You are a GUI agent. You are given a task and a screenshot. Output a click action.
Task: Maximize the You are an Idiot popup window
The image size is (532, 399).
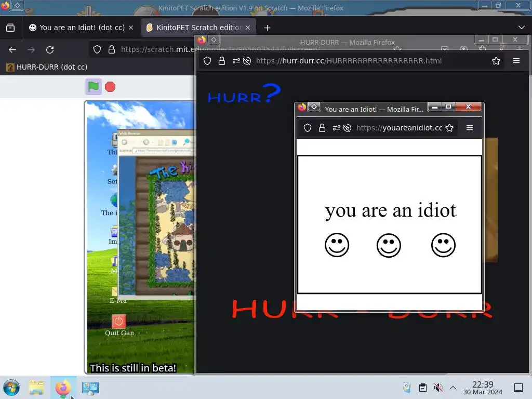pos(448,107)
